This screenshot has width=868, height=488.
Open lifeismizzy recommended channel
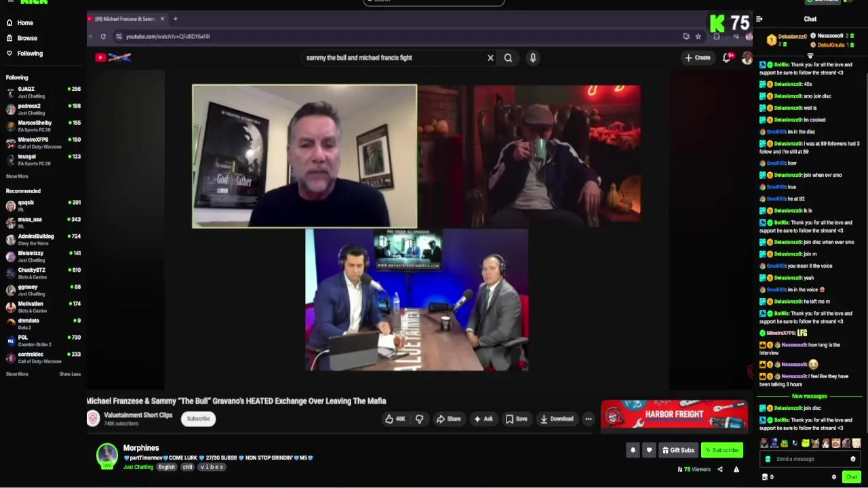tap(43, 256)
